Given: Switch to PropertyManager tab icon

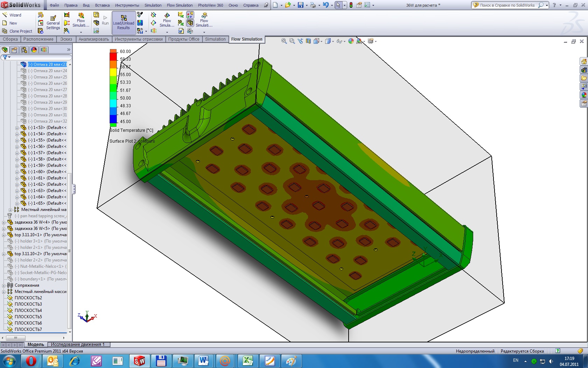Looking at the screenshot, I should click(14, 50).
